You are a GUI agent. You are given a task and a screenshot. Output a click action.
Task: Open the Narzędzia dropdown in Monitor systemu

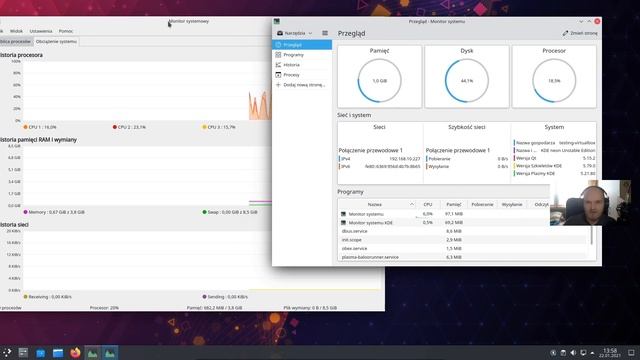coord(295,33)
